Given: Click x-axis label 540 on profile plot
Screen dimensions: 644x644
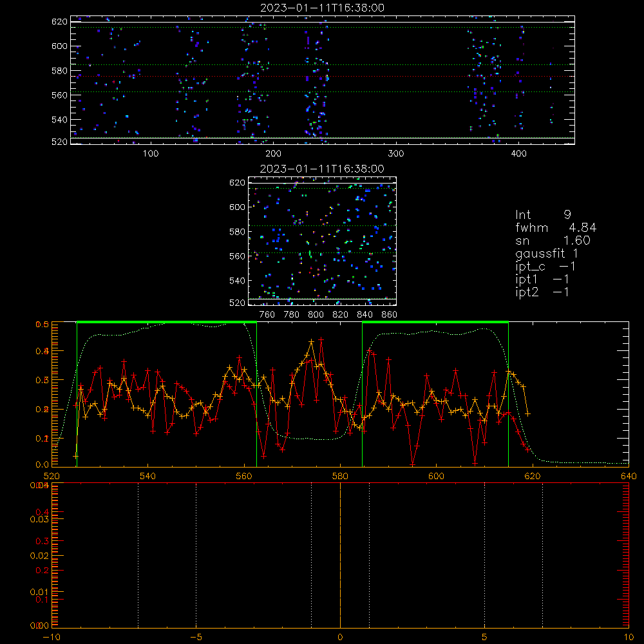Looking at the screenshot, I should [148, 476].
